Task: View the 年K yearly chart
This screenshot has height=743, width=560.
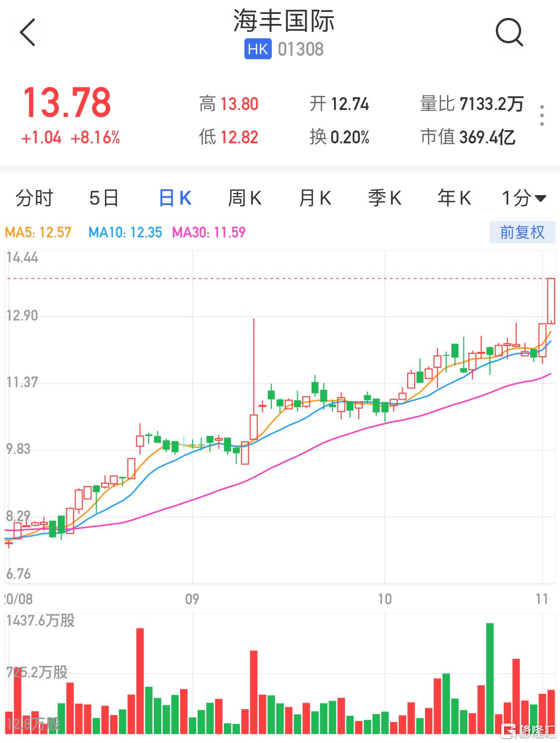Action: [x=454, y=198]
